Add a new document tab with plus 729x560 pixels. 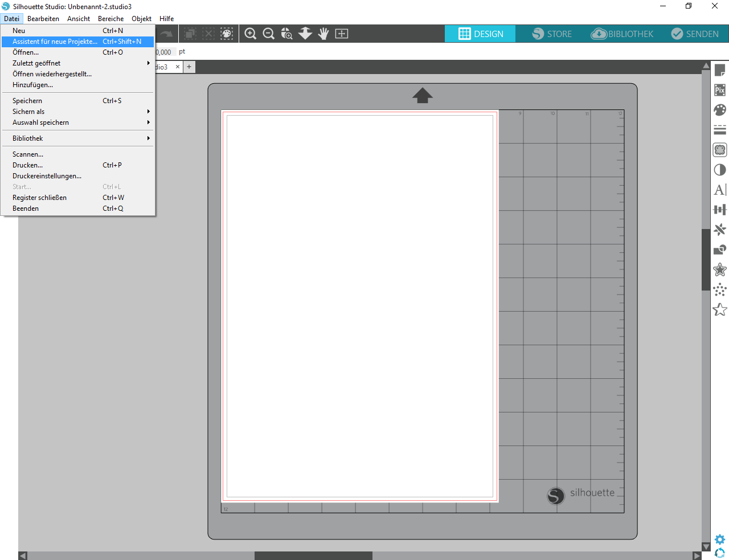(x=189, y=67)
